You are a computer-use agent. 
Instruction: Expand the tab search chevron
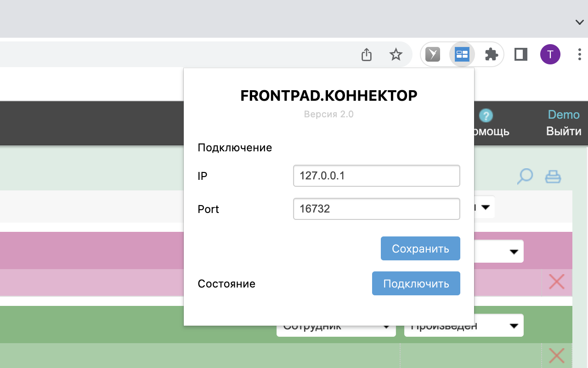tap(579, 22)
